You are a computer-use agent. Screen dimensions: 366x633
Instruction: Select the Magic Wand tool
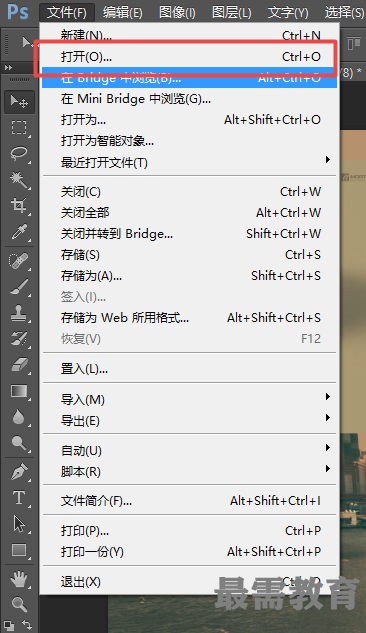[19, 180]
